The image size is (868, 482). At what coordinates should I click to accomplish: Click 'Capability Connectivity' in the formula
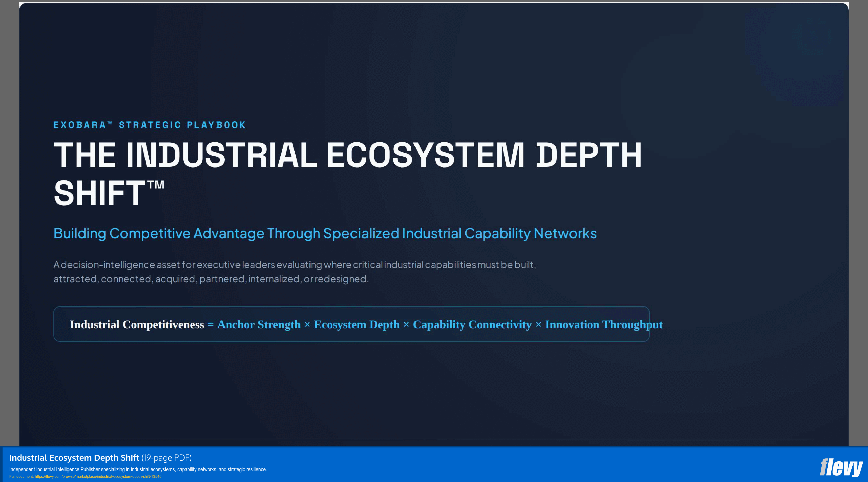click(x=472, y=324)
